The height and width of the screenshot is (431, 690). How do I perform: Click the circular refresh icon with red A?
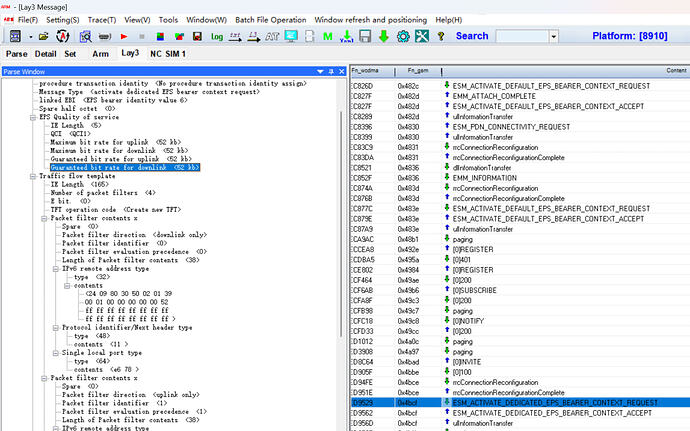pos(63,36)
